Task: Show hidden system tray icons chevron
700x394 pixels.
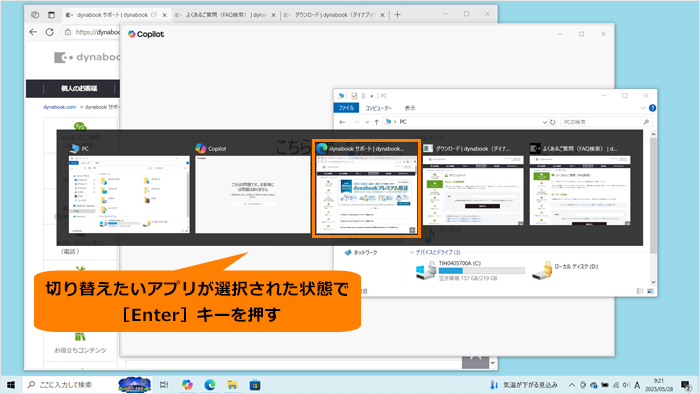Action: click(572, 385)
